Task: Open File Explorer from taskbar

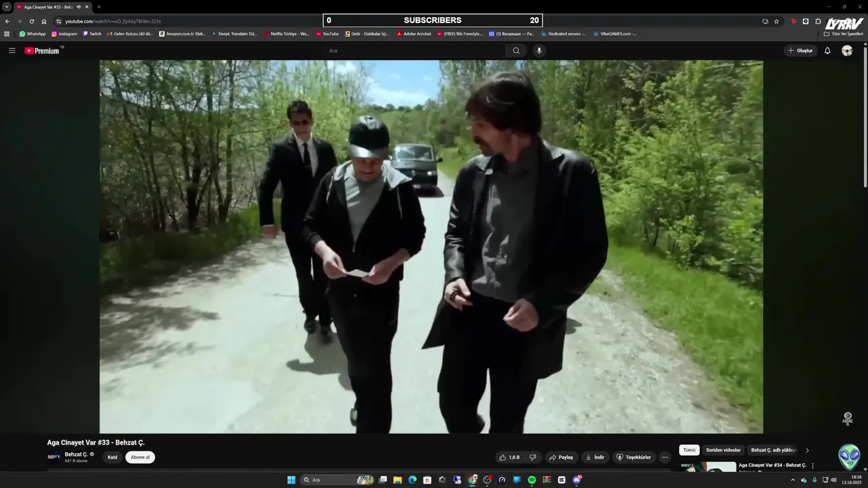Action: click(x=397, y=480)
